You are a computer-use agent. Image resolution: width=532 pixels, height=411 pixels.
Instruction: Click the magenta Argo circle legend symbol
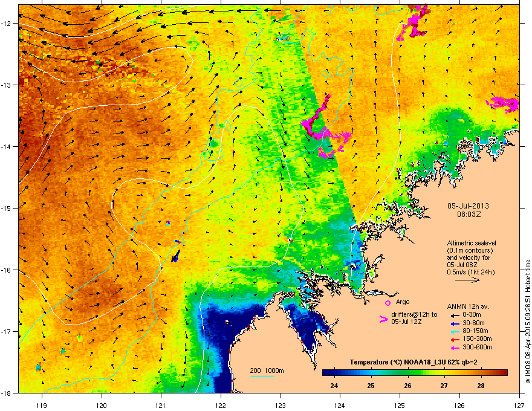click(388, 303)
